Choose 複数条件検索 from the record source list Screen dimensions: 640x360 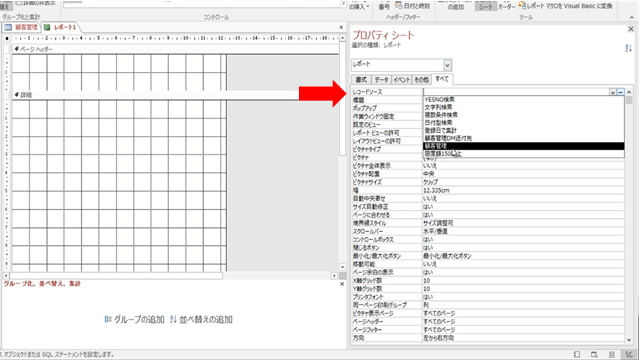(x=524, y=115)
